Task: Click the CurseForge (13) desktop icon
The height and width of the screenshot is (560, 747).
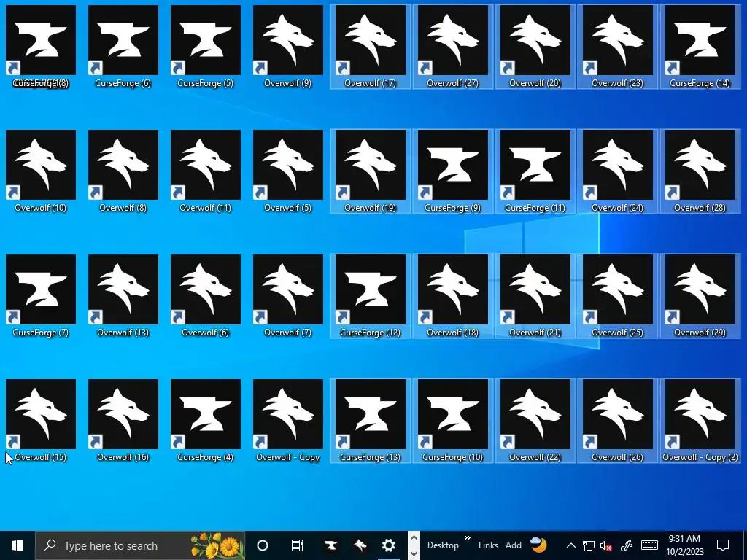Action: point(370,421)
